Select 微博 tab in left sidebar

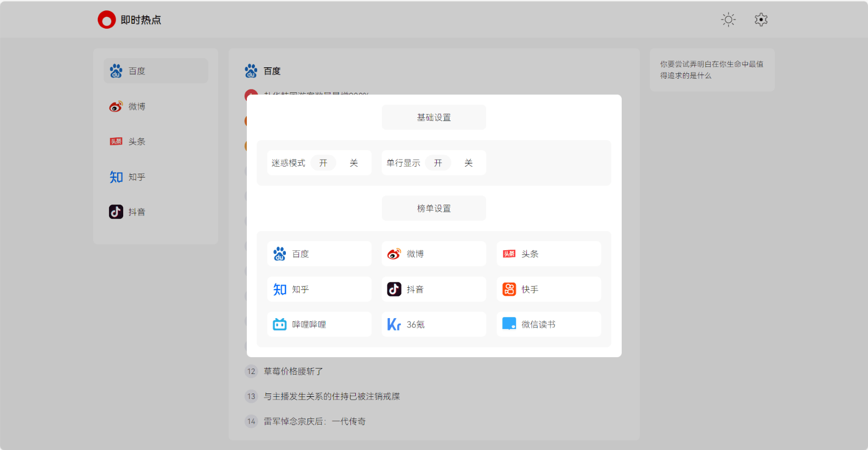(x=156, y=106)
